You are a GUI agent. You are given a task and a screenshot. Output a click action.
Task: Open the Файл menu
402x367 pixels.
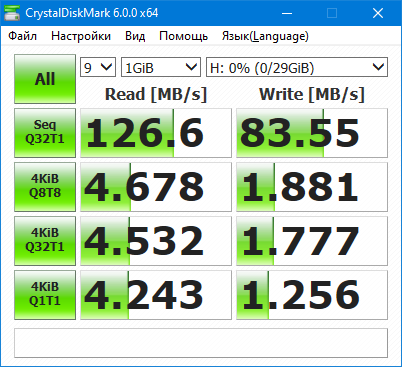(x=23, y=36)
